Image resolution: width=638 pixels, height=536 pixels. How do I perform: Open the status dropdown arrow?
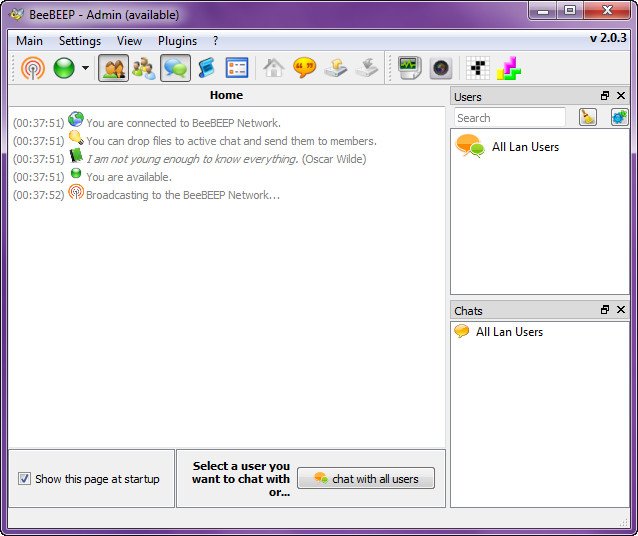click(x=85, y=68)
